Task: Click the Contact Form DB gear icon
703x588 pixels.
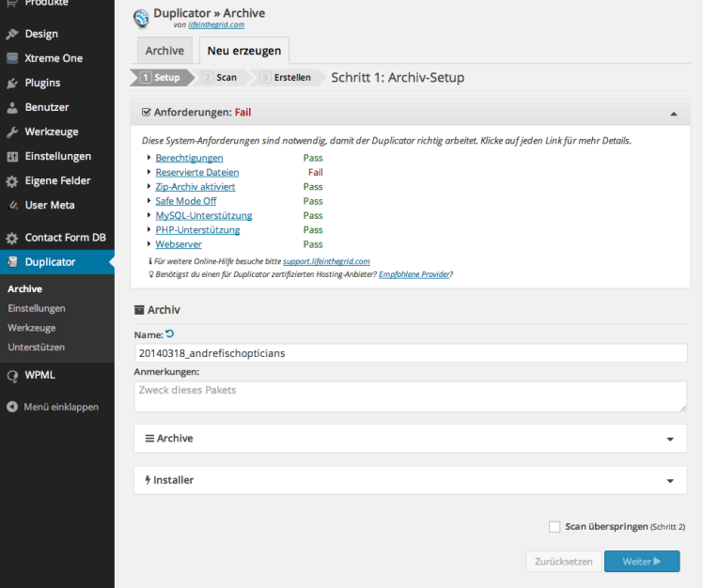Action: coord(12,238)
